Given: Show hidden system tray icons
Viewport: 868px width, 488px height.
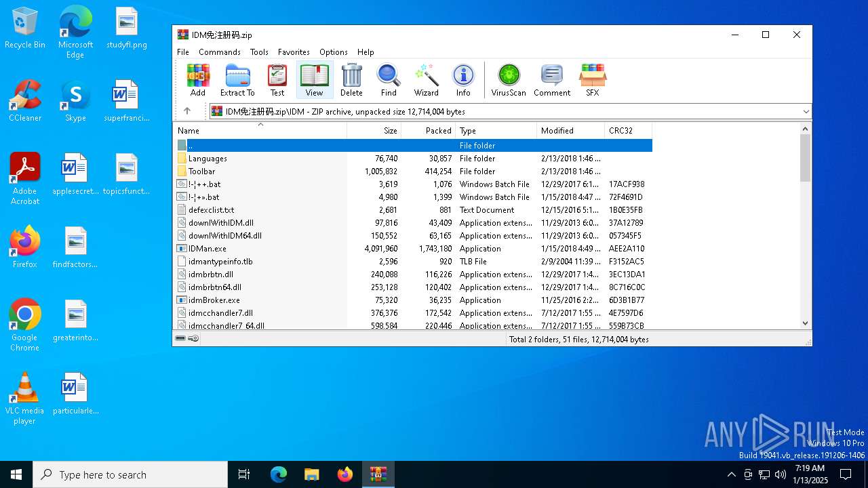Looking at the screenshot, I should (x=731, y=474).
